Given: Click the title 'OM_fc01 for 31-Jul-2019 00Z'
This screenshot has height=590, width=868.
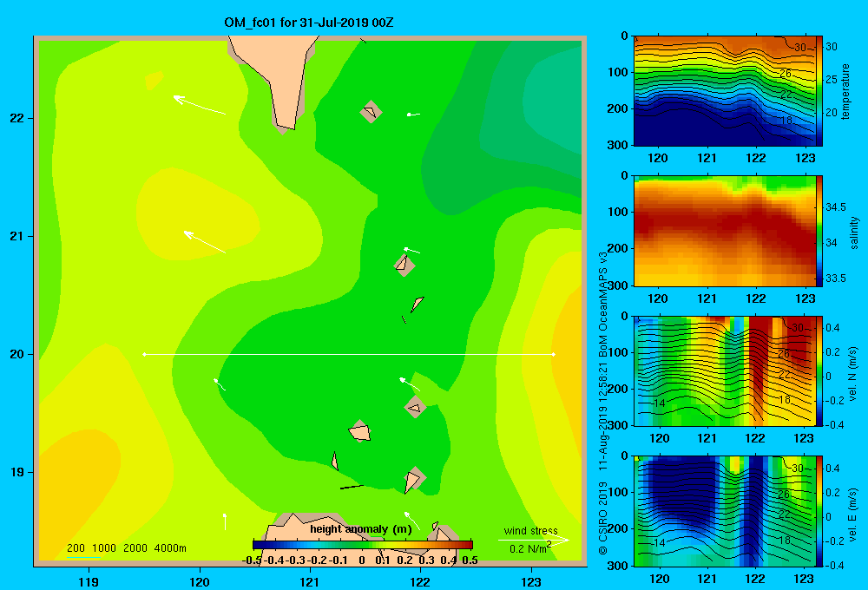Looking at the screenshot, I should click(x=308, y=23).
